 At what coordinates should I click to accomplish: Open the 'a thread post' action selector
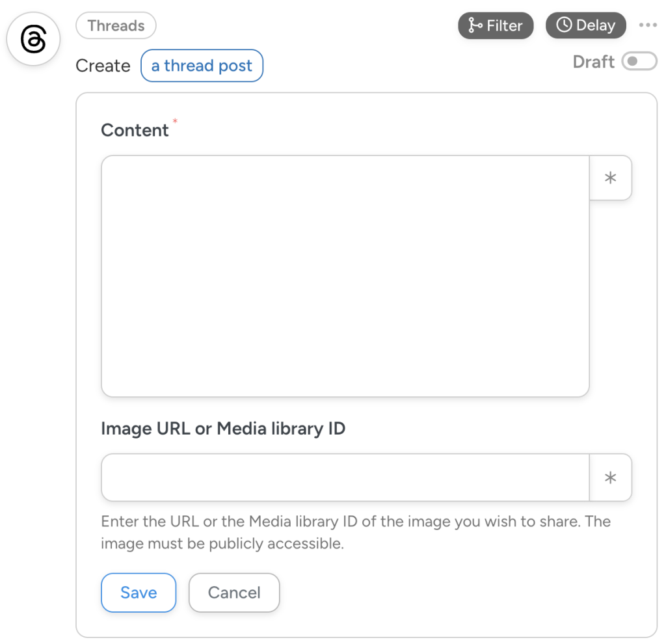point(202,65)
